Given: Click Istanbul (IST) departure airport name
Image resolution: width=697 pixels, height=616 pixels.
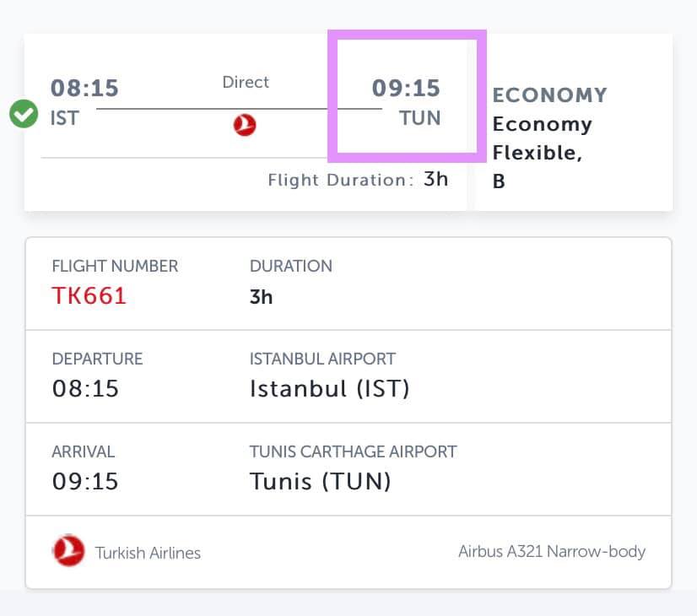Looking at the screenshot, I should (329, 388).
